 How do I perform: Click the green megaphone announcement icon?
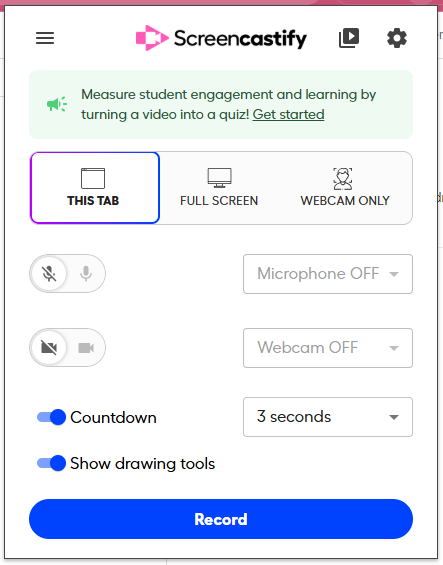pos(57,104)
